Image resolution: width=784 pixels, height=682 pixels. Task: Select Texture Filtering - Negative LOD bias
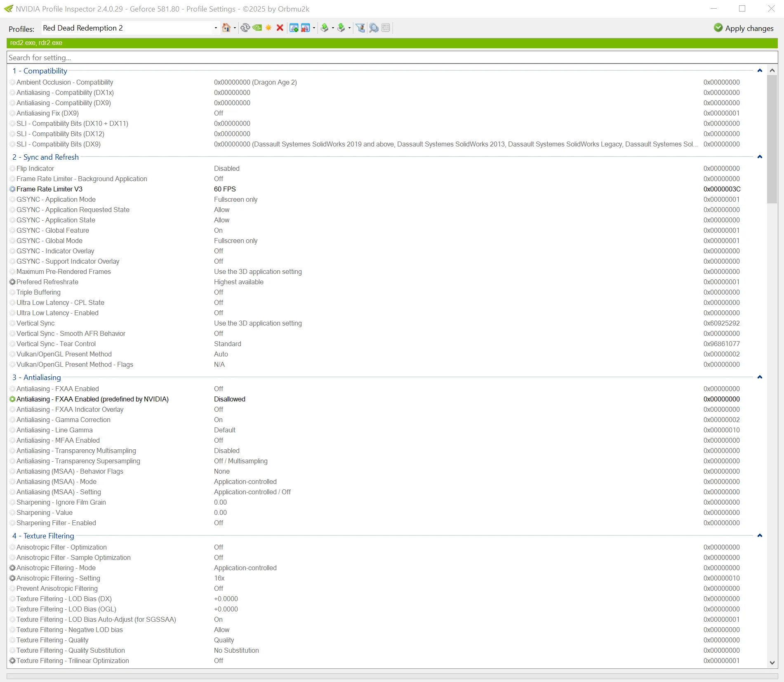click(x=70, y=630)
